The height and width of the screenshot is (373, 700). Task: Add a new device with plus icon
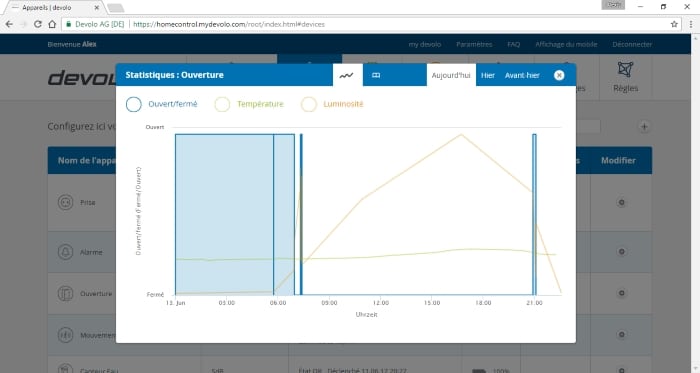[x=644, y=127]
